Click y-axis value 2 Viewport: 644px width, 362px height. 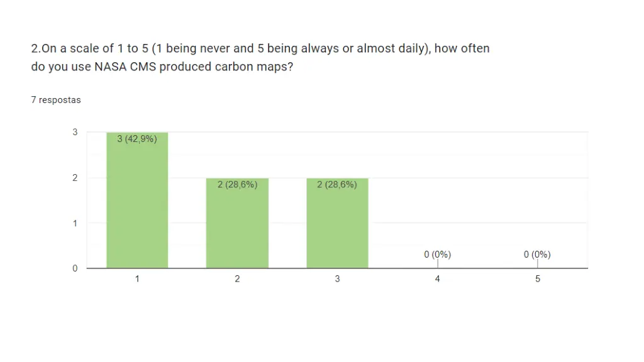(x=75, y=178)
